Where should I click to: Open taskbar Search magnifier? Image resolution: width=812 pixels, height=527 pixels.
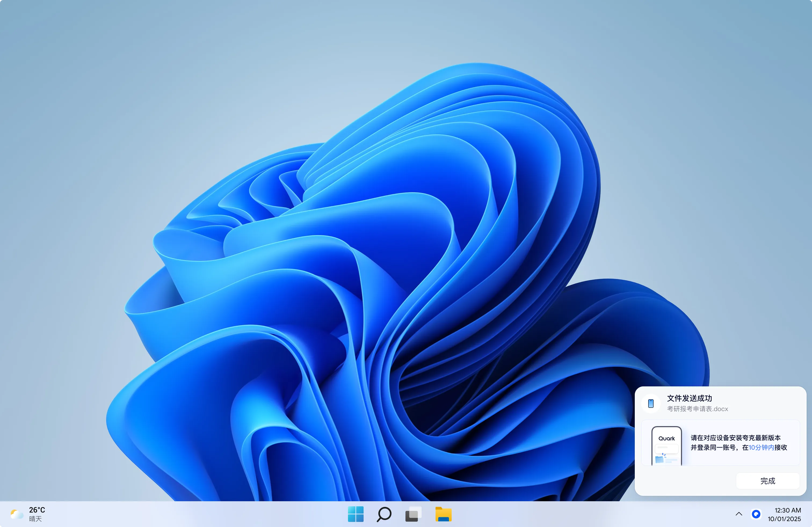pos(384,514)
